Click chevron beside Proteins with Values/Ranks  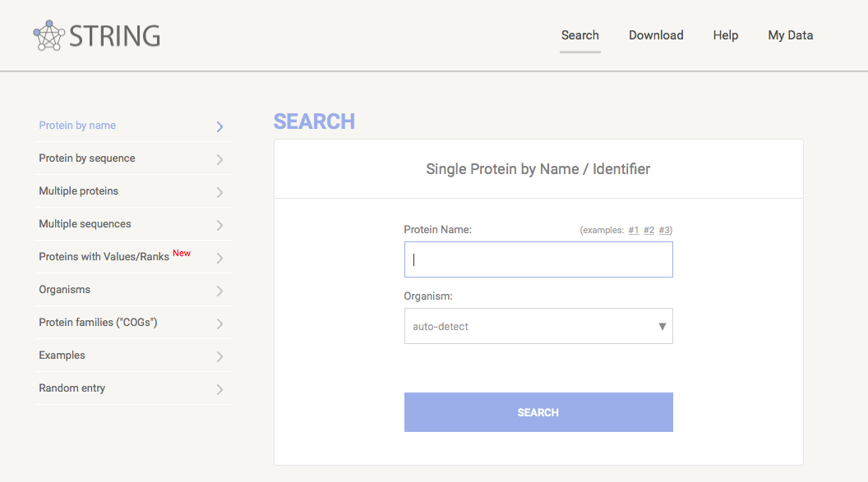click(x=219, y=258)
